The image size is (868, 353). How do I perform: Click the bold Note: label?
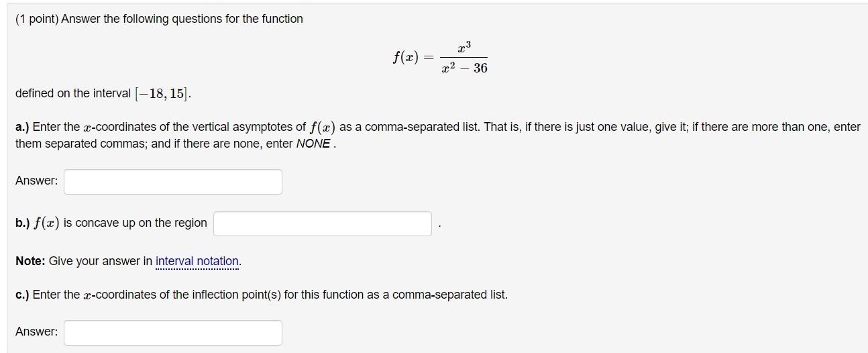coord(31,261)
